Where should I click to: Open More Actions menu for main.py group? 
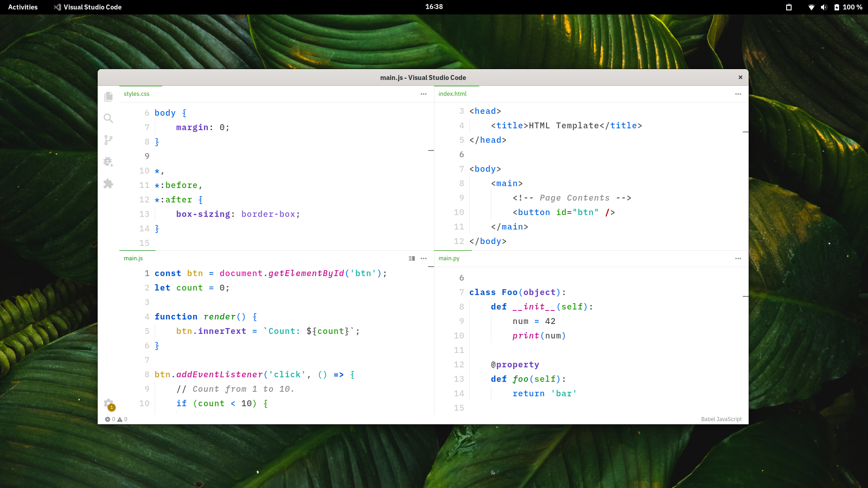click(738, 258)
